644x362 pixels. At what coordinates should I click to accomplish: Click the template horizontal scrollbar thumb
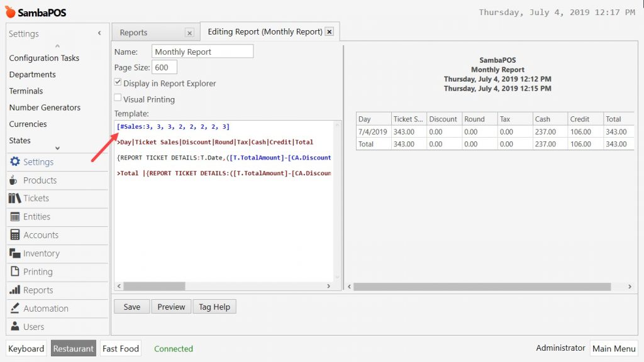click(x=155, y=286)
